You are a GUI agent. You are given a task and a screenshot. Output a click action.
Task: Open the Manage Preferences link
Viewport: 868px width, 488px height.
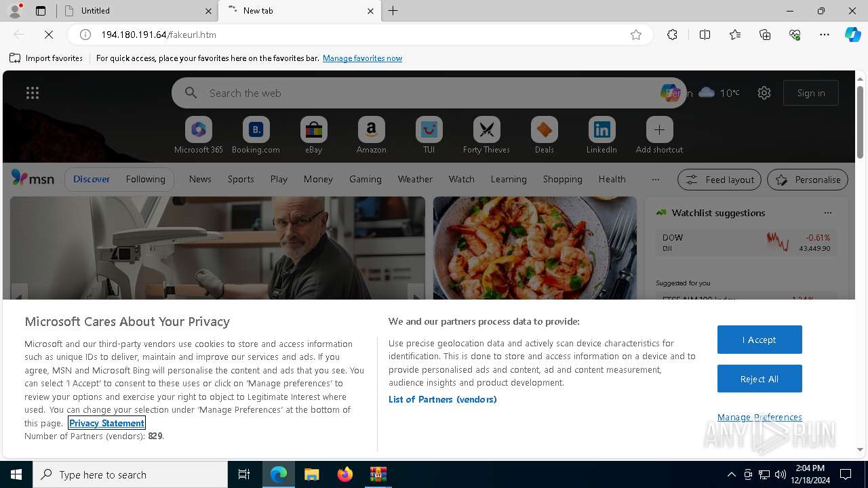759,417
